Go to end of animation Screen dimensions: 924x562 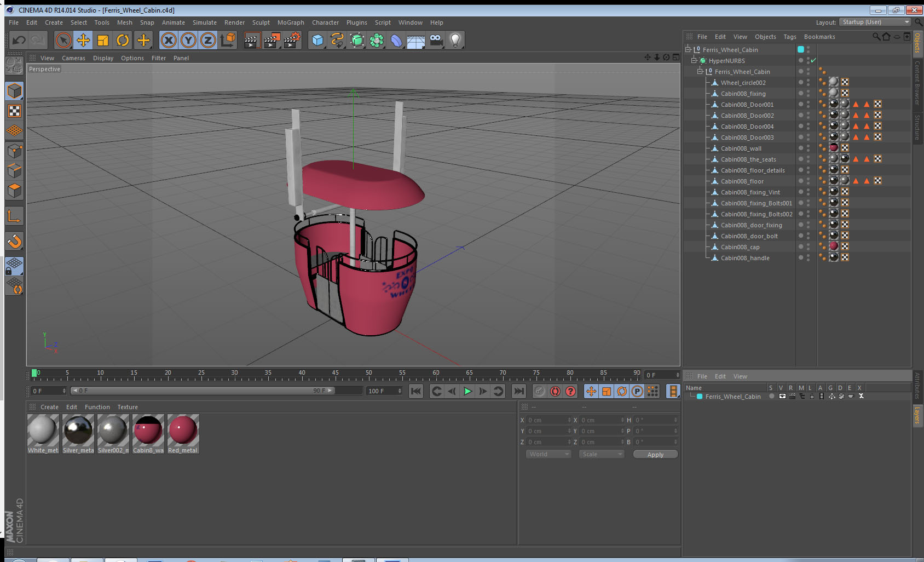(518, 391)
